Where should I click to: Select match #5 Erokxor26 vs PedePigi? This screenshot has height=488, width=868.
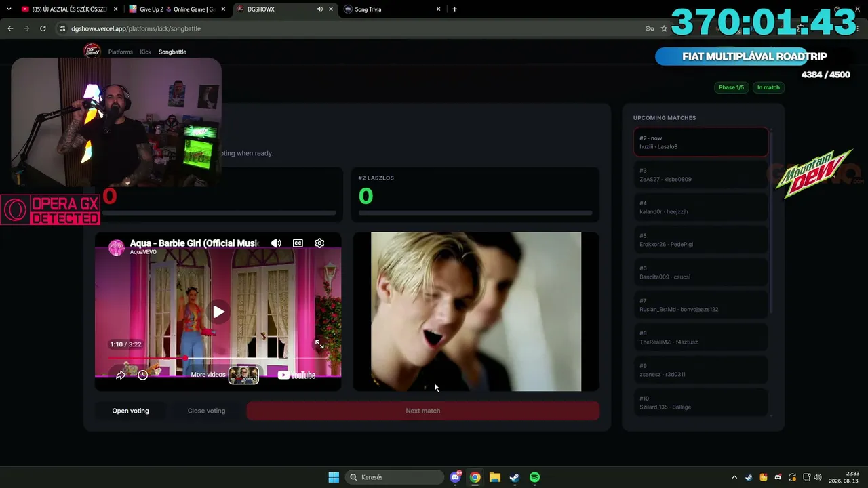[x=701, y=240]
